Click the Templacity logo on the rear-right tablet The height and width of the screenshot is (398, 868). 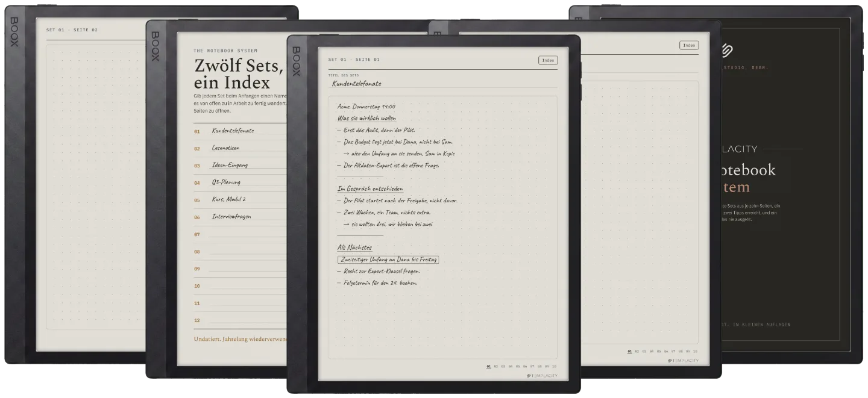click(x=683, y=361)
